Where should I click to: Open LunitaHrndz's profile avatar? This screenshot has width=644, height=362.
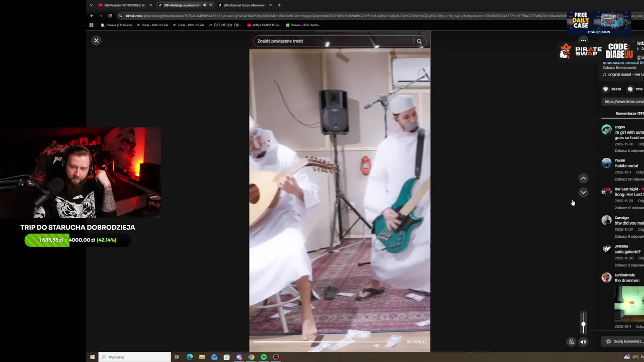(x=606, y=278)
